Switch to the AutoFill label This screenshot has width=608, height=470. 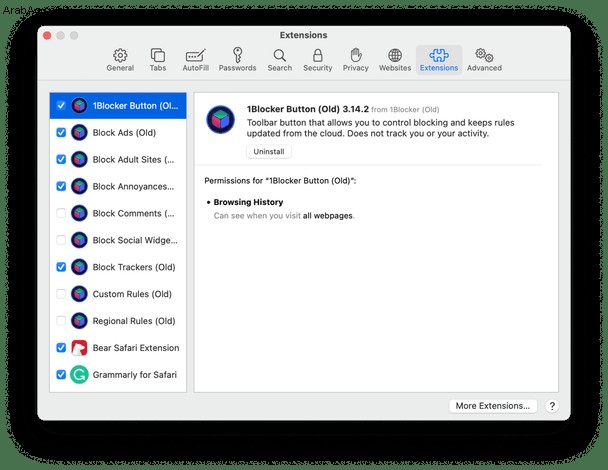[x=196, y=68]
